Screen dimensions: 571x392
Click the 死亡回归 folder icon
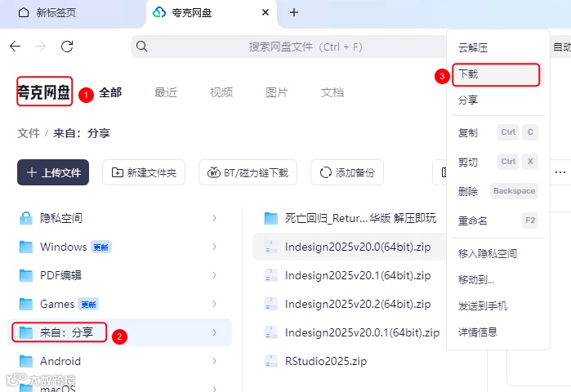point(271,218)
